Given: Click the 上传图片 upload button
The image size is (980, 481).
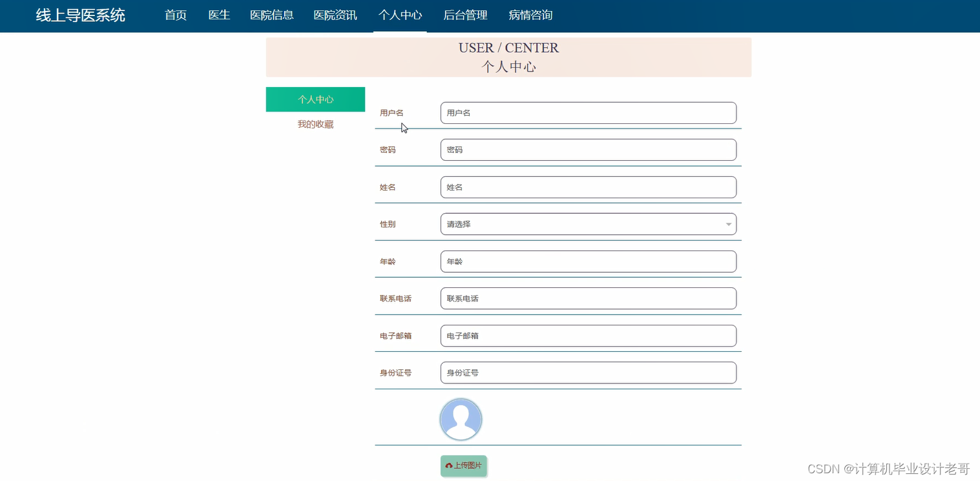Looking at the screenshot, I should 464,466.
